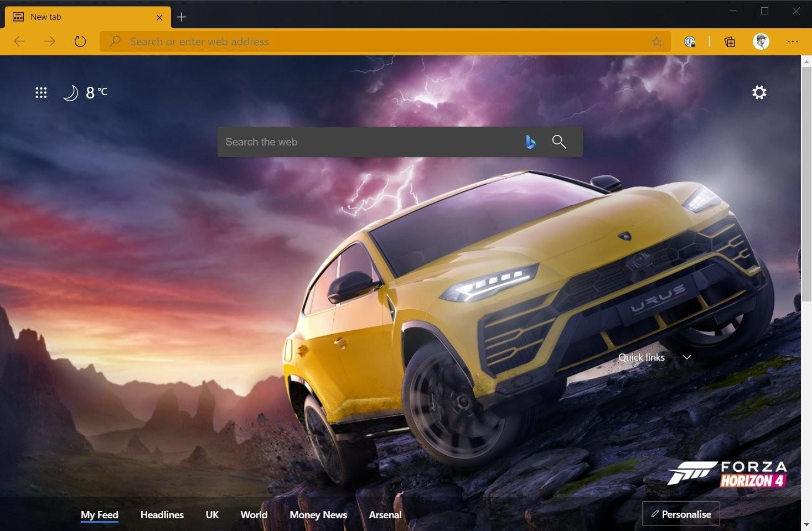Add this page to favorites star
Image resolution: width=812 pixels, height=531 pixels.
[656, 41]
